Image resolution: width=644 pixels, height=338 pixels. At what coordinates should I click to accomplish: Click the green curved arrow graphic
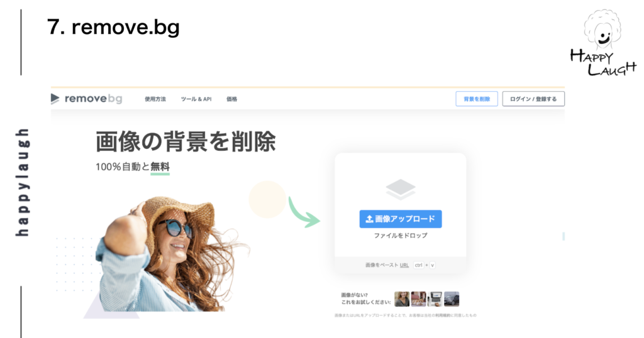[304, 212]
